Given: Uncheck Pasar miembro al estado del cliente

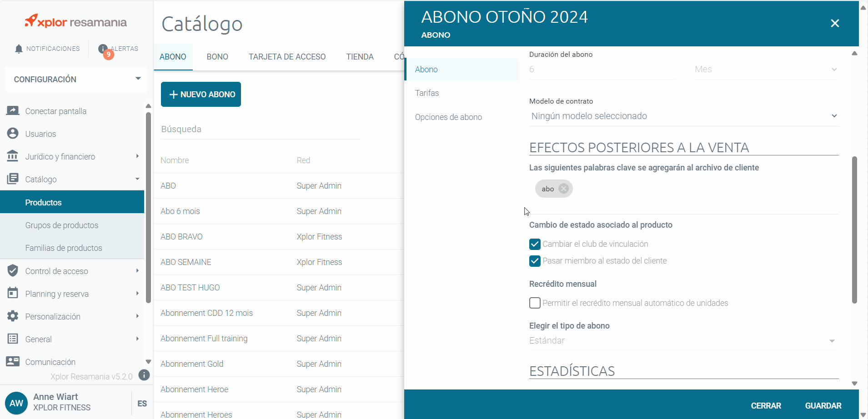Looking at the screenshot, I should 535,261.
